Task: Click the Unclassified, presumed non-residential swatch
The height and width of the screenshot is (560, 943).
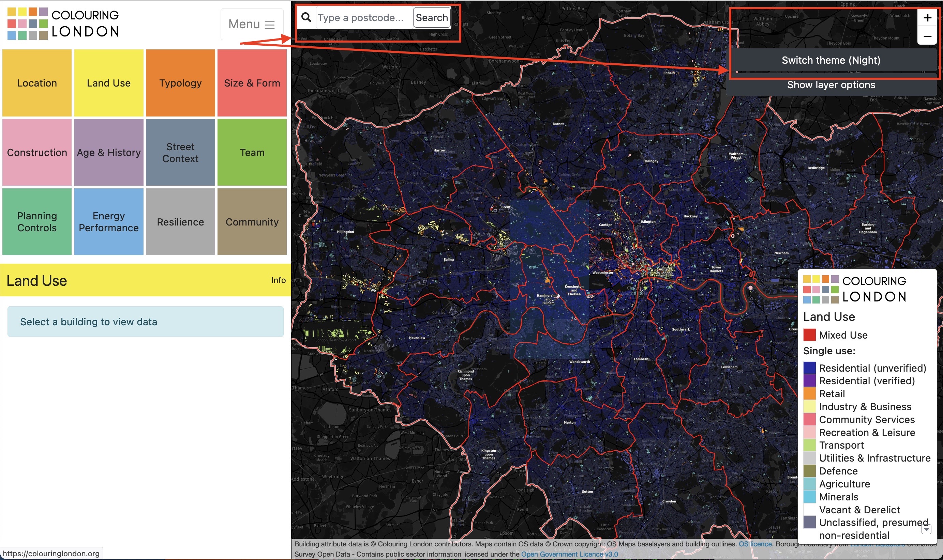Action: 809,523
